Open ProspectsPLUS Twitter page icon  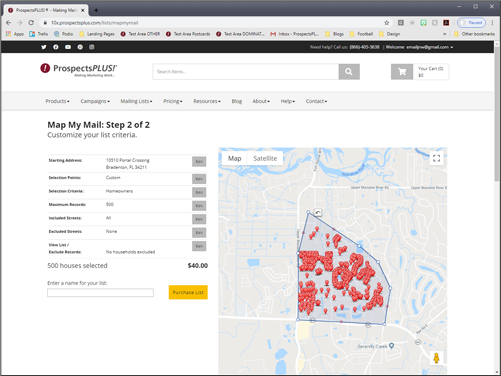coord(44,47)
